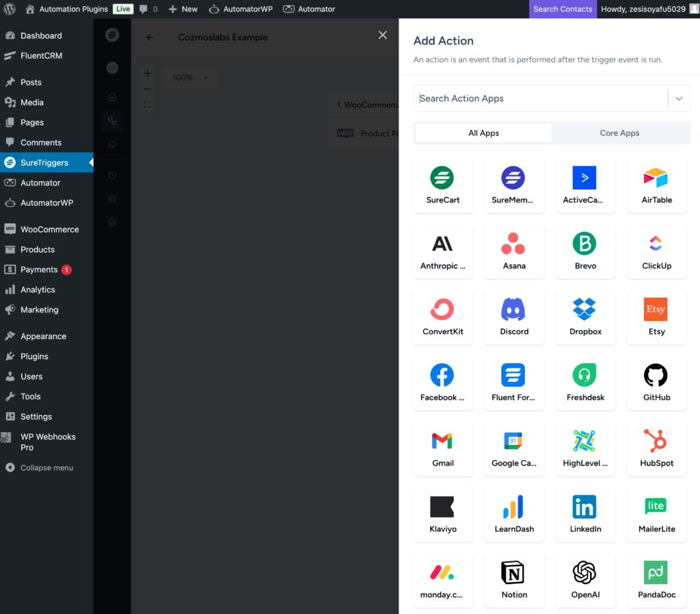
Task: Open Payments with the notification badge
Action: point(46,269)
